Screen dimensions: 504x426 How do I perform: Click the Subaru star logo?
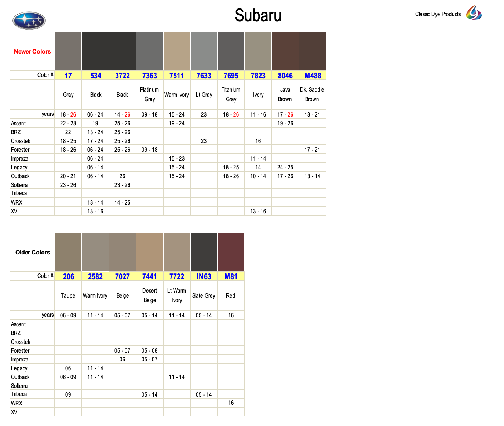point(29,21)
